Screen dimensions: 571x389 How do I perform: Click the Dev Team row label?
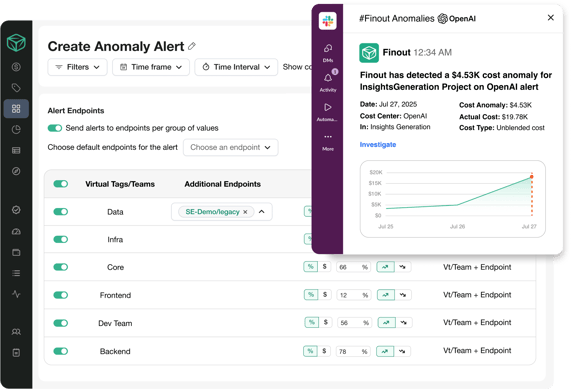pyautogui.click(x=115, y=323)
